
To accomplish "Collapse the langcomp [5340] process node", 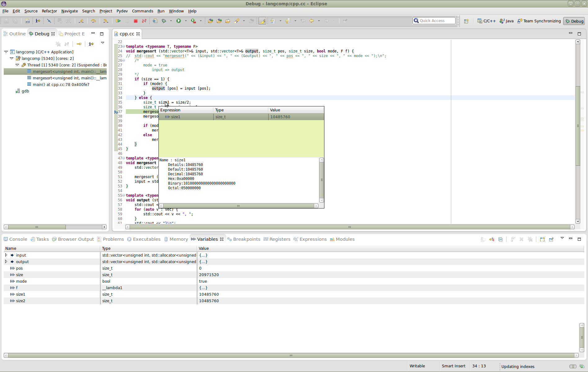I will pyautogui.click(x=12, y=58).
